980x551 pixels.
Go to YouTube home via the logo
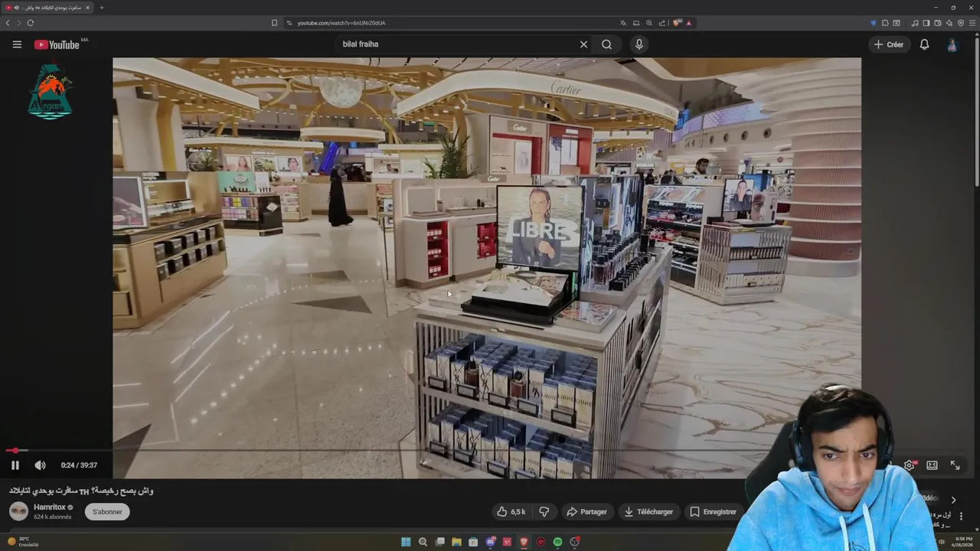click(x=57, y=44)
